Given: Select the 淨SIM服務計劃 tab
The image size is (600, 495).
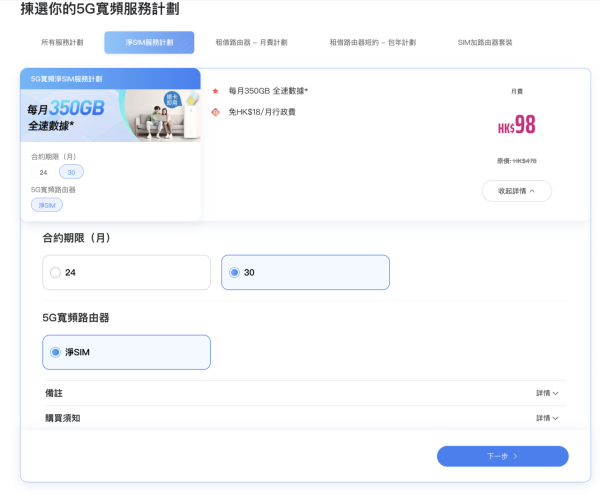Looking at the screenshot, I should [x=149, y=42].
